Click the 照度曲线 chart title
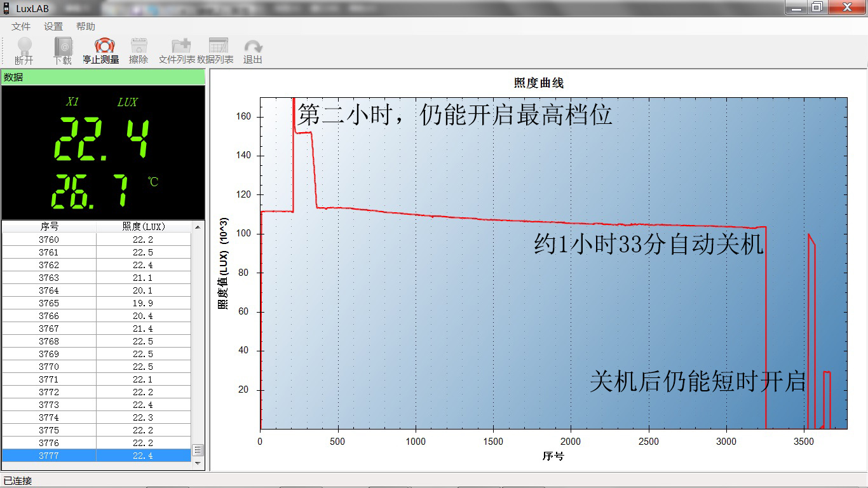The image size is (868, 488). pos(539,82)
